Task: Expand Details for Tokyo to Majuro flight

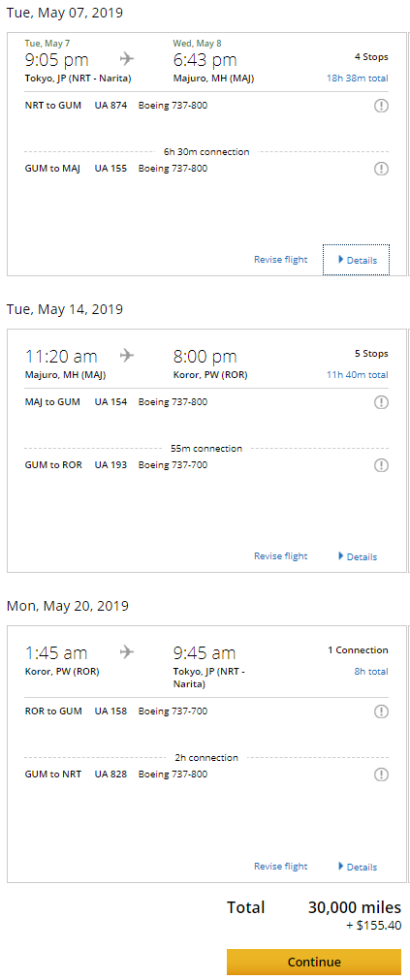Action: click(x=358, y=260)
